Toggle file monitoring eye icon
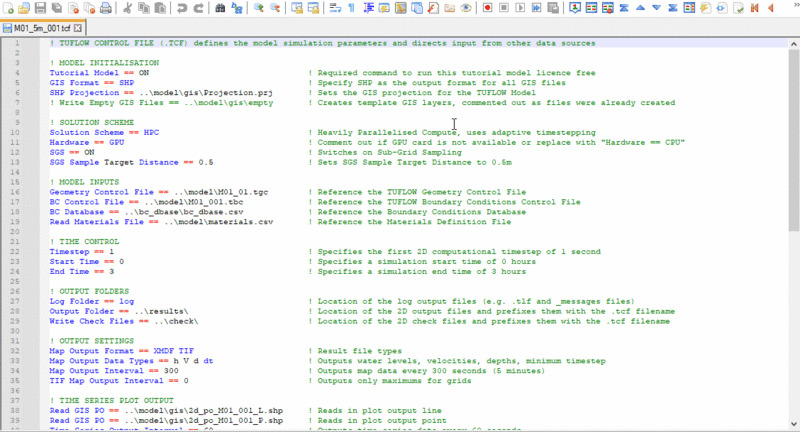The height and width of the screenshot is (432, 800). click(466, 8)
